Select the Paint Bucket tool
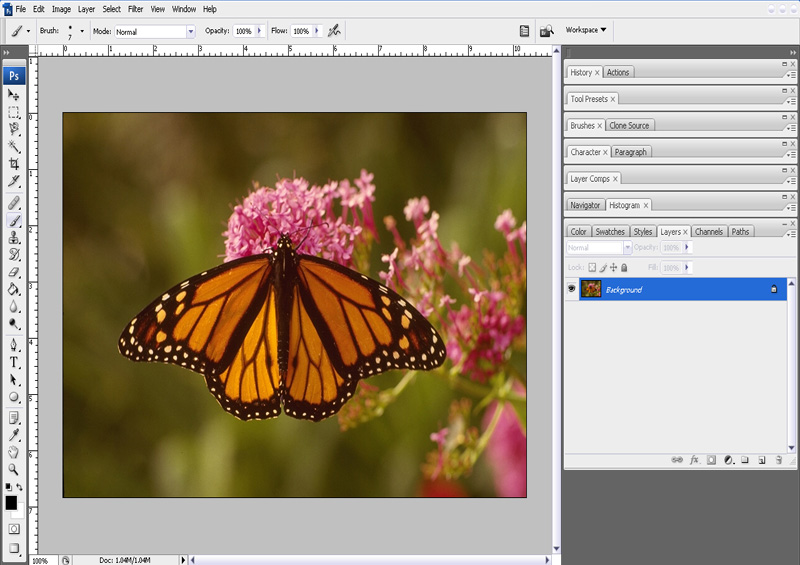This screenshot has height=565, width=800. point(14,289)
